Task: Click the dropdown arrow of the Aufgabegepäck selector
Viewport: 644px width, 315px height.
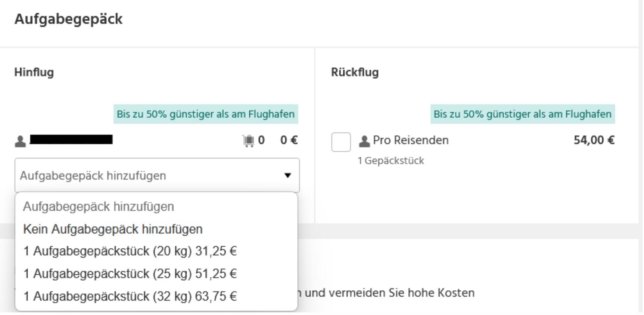Action: (x=287, y=175)
